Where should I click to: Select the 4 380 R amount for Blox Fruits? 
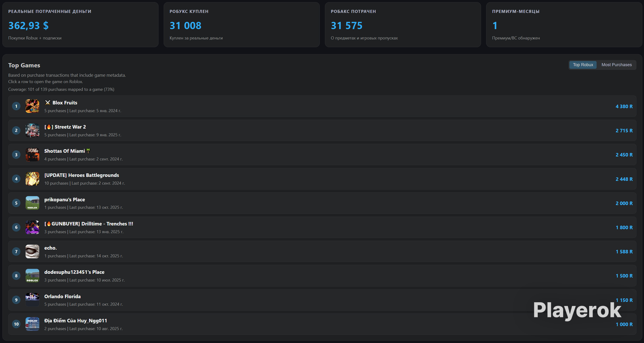click(624, 106)
